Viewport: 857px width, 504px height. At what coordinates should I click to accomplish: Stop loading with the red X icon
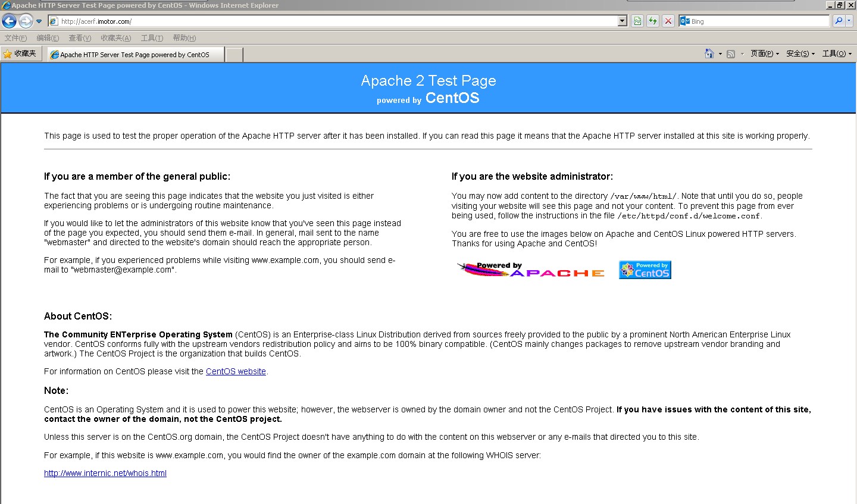coord(668,21)
